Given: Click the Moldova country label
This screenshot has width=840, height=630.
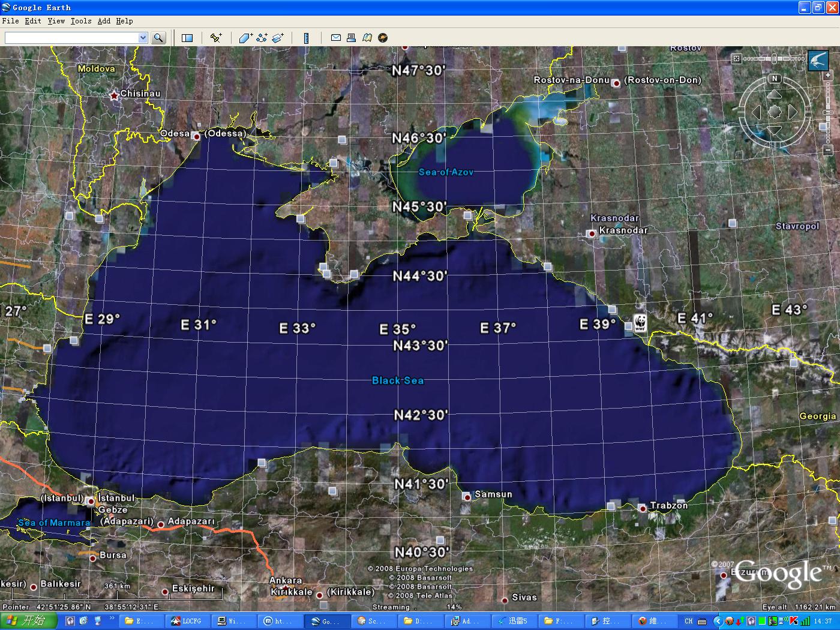Looking at the screenshot, I should 97,68.
